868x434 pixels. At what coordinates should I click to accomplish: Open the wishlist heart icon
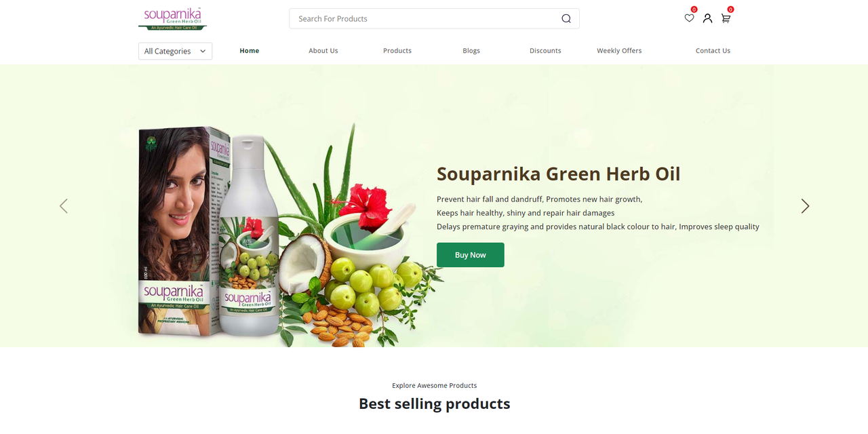pos(689,18)
